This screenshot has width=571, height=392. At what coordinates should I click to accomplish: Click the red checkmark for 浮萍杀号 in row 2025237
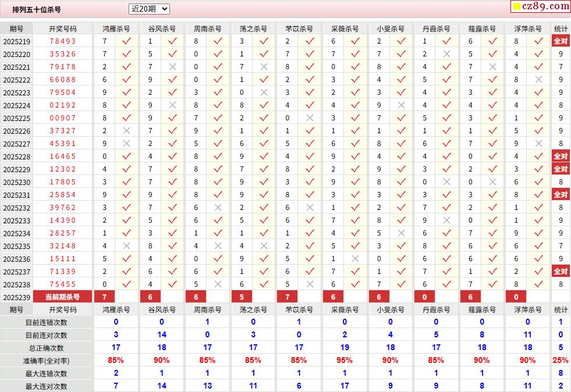[538, 272]
